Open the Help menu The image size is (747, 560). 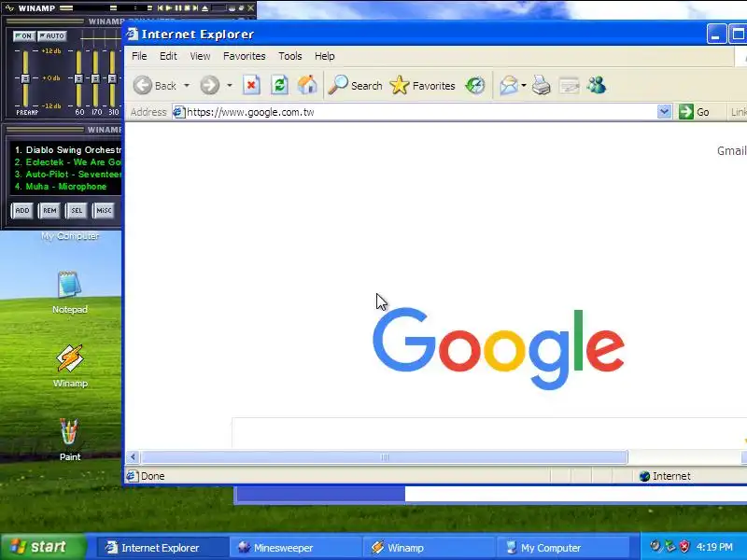click(x=324, y=56)
